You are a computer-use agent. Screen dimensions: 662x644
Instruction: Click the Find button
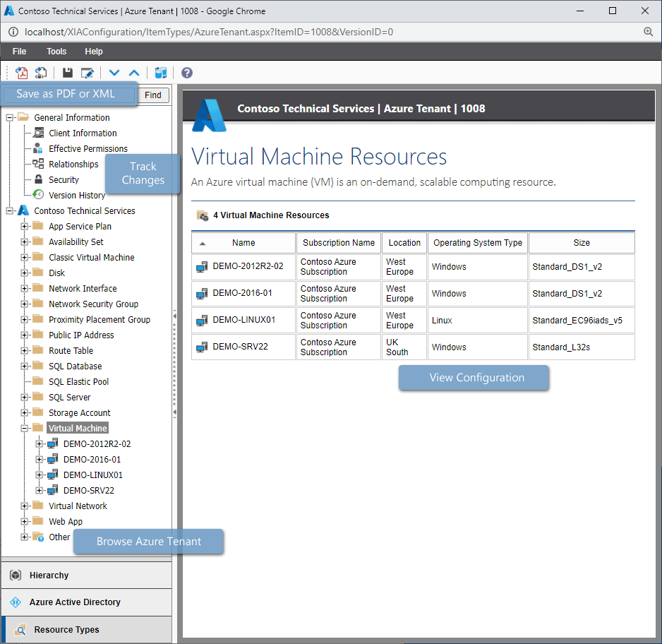tap(153, 95)
